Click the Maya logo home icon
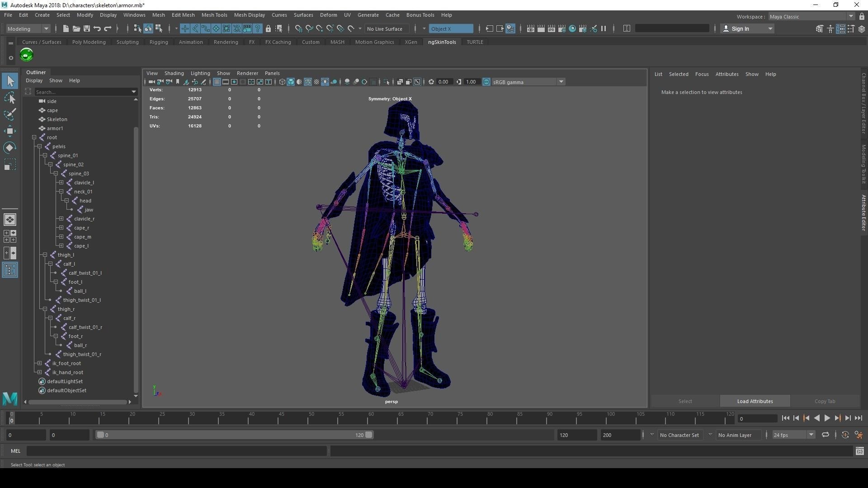Screen dimensions: 868x488 (x=10, y=399)
